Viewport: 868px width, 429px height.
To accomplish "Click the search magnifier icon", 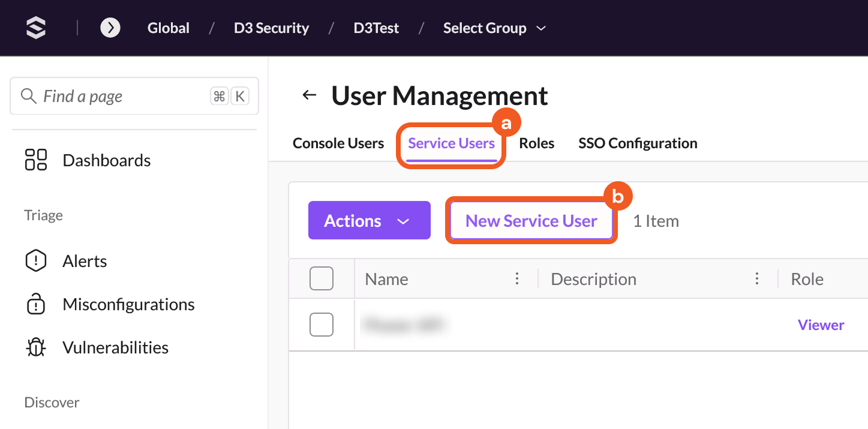I will pyautogui.click(x=28, y=96).
